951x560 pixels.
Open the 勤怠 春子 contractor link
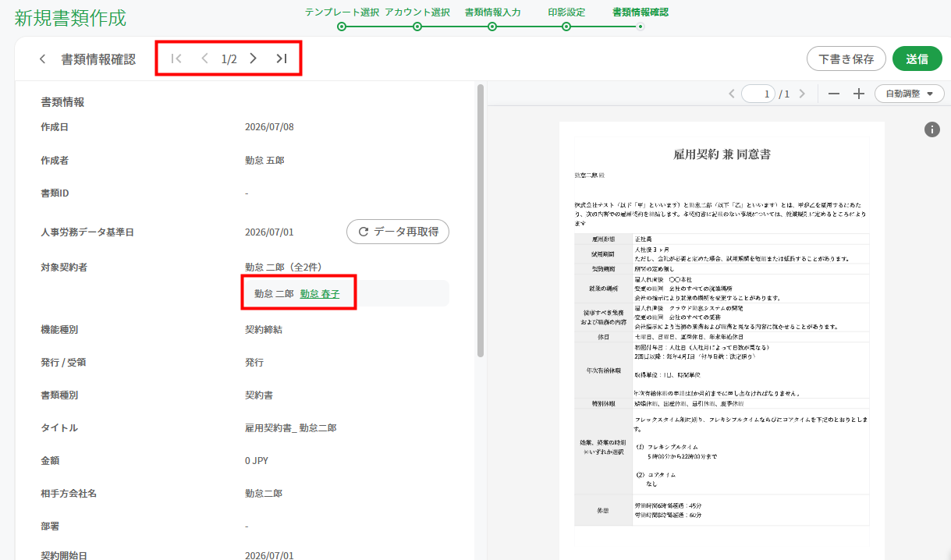(320, 294)
